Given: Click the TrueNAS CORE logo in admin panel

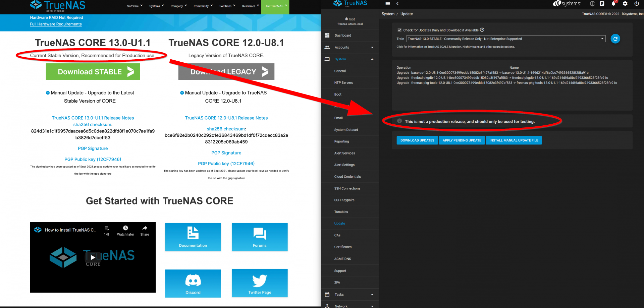Looking at the screenshot, I should [350, 4].
